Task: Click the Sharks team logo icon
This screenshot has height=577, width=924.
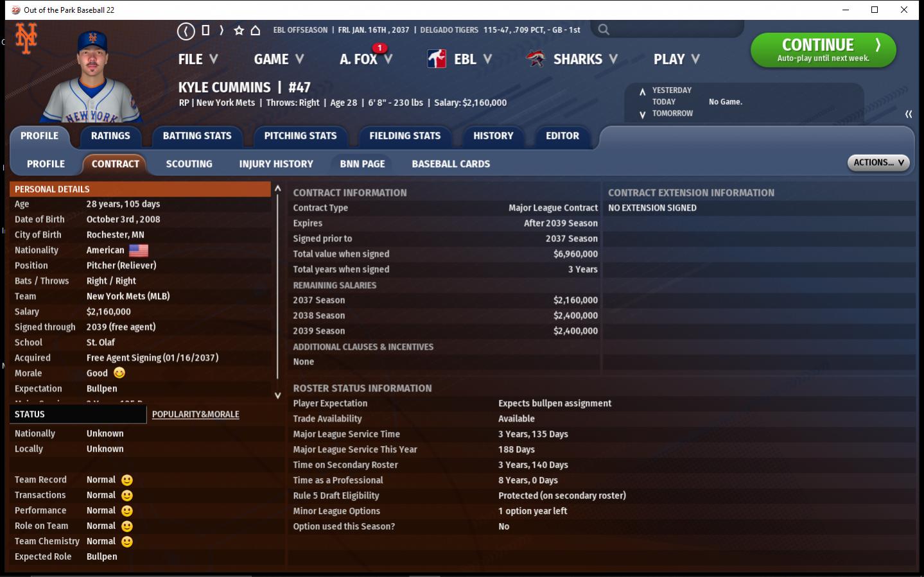Action: coord(536,59)
